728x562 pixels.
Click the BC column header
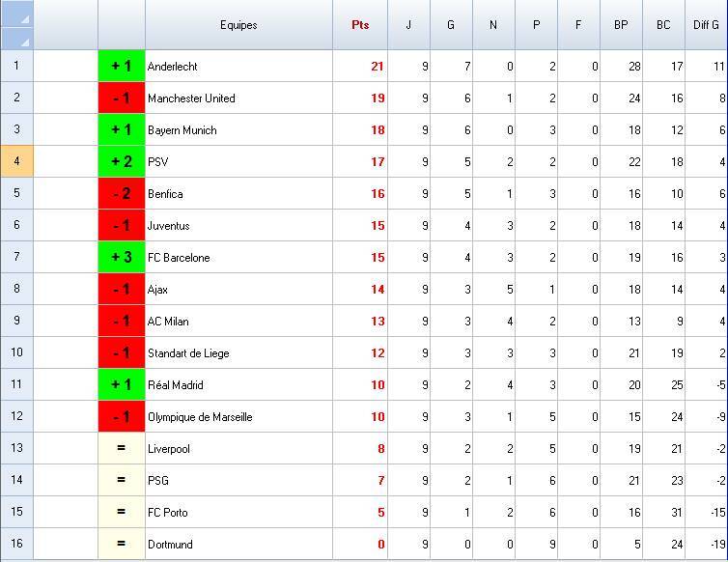[663, 25]
